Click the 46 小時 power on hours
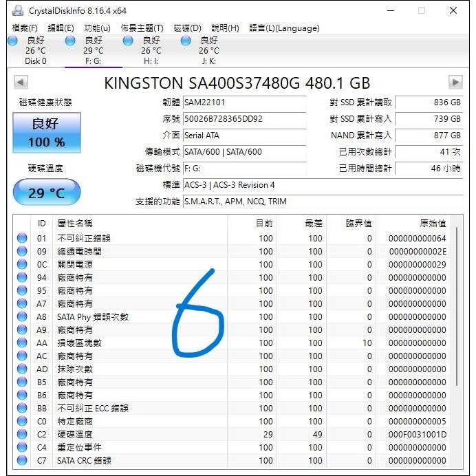Image resolution: width=476 pixels, height=476 pixels. tap(429, 168)
